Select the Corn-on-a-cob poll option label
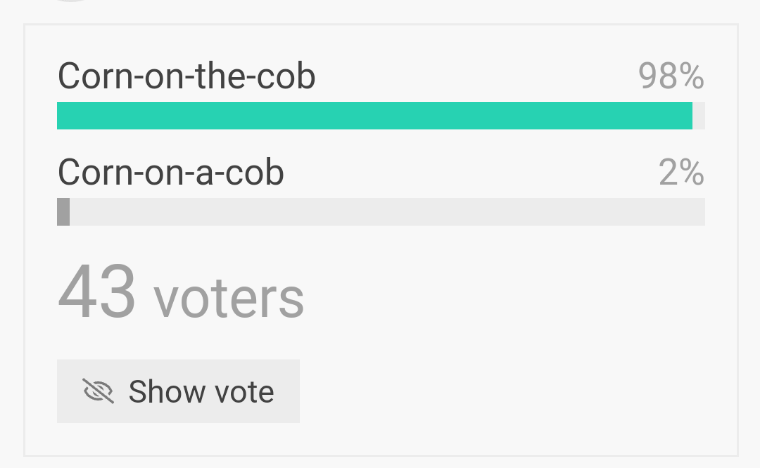This screenshot has height=468, width=760. click(x=171, y=172)
